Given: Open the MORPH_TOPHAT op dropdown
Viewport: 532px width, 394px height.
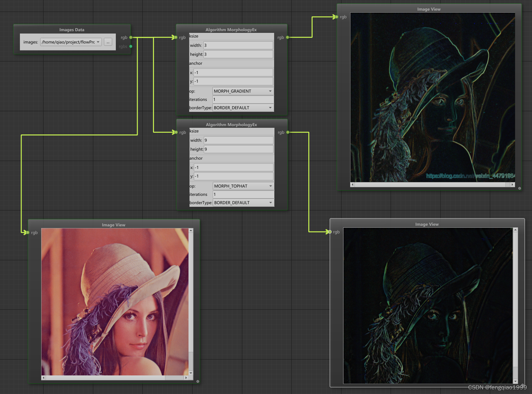Looking at the screenshot, I should pyautogui.click(x=244, y=186).
